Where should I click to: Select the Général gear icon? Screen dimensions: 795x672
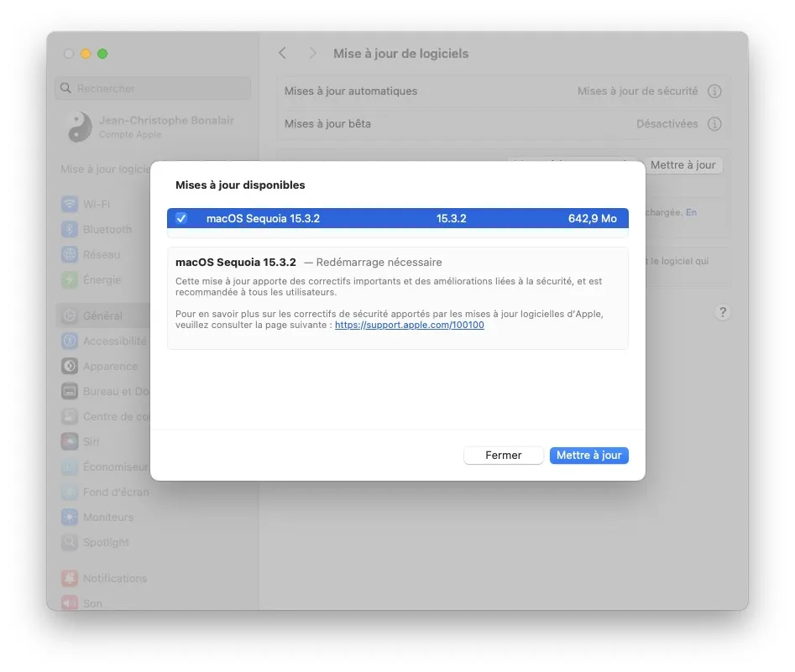point(70,315)
